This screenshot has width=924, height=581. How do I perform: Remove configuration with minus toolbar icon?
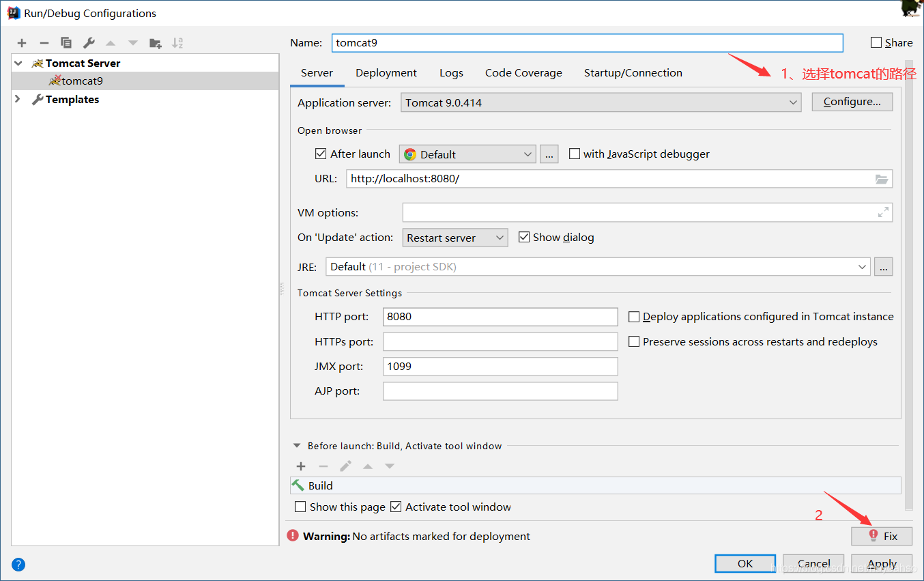click(x=44, y=43)
